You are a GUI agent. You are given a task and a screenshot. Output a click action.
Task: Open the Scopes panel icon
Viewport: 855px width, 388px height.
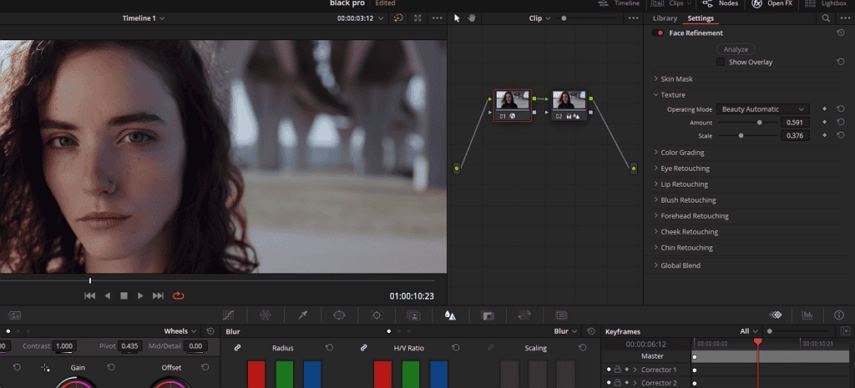tap(807, 315)
